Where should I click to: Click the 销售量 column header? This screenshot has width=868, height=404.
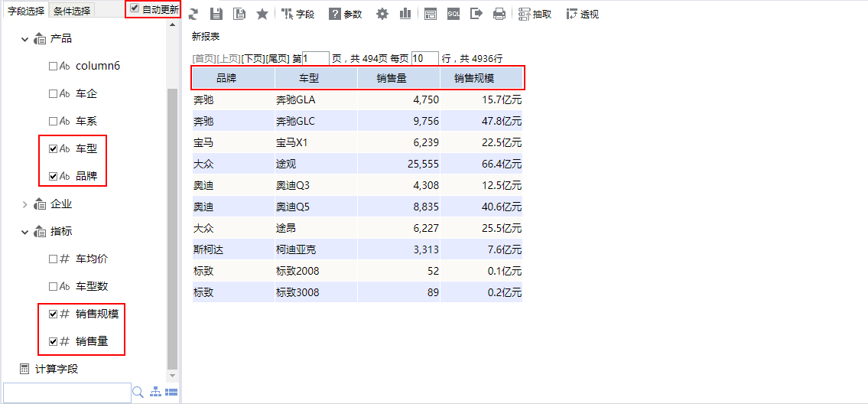coord(398,78)
